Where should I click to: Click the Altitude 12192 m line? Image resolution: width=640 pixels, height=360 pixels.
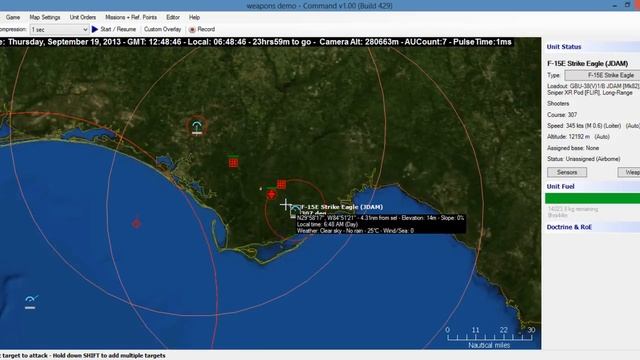click(x=578, y=137)
